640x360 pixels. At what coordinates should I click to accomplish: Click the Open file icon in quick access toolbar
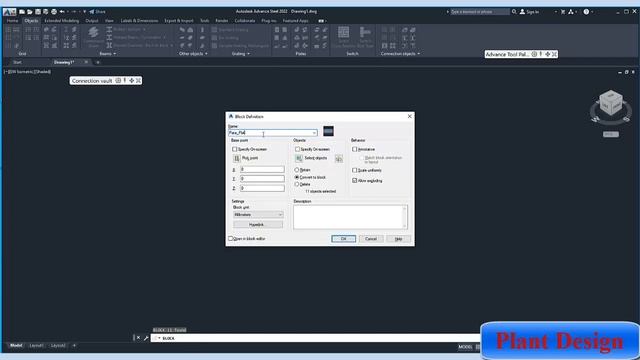[x=29, y=12]
